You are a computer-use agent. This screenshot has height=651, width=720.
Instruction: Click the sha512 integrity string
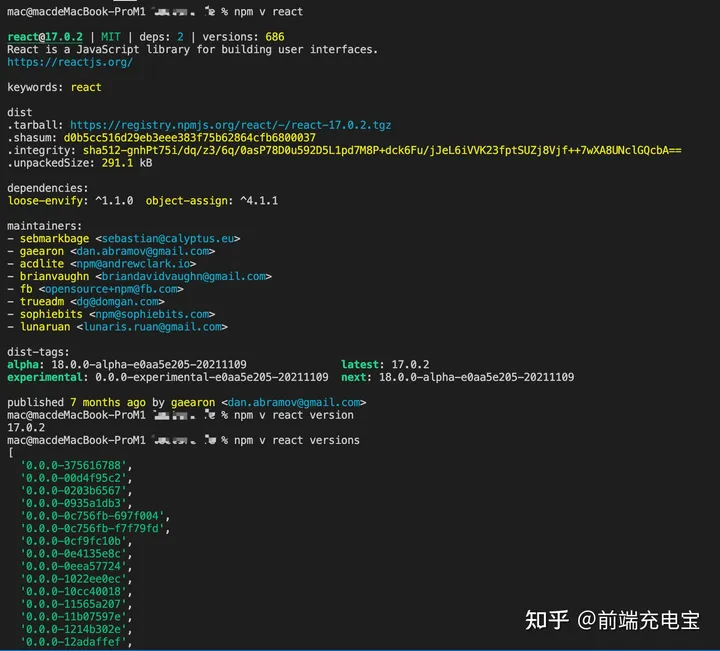[x=382, y=150]
